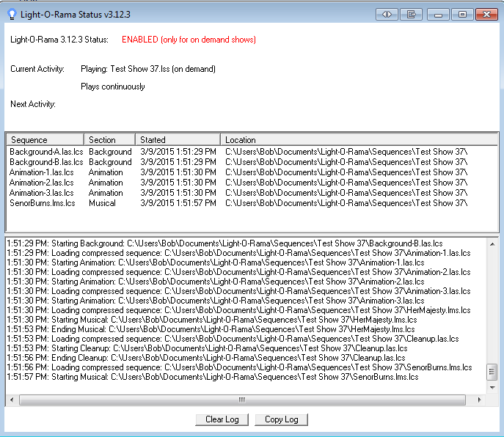Viewport: 504px width, 437px height.
Task: Click the log horizontal scrollbar left arrow
Action: coord(12,400)
